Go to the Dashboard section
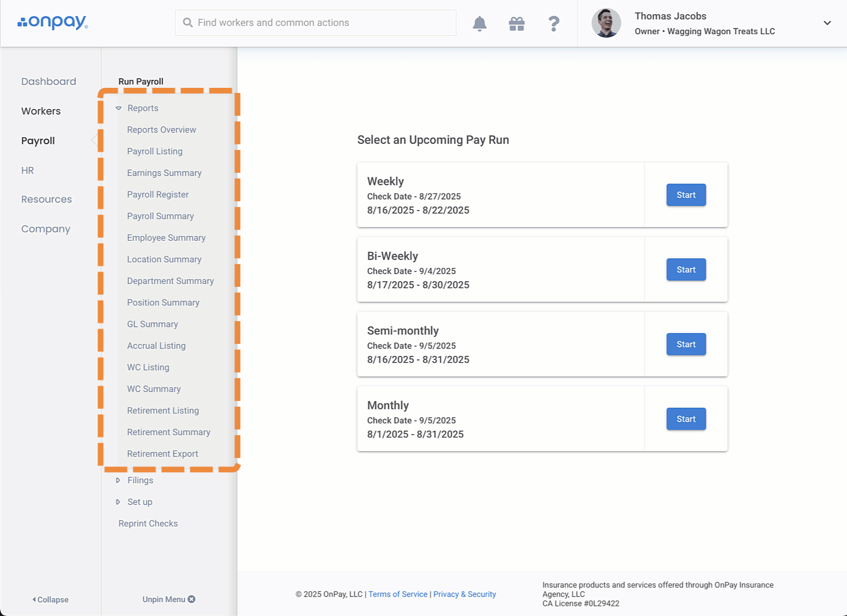 click(x=48, y=82)
